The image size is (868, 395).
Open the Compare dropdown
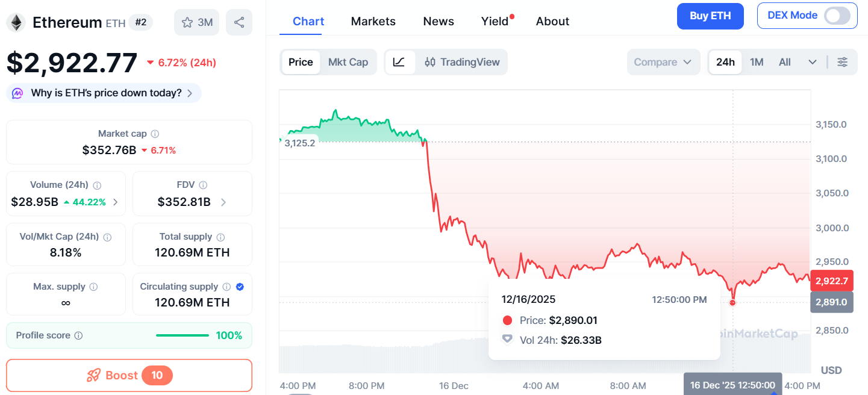click(663, 62)
